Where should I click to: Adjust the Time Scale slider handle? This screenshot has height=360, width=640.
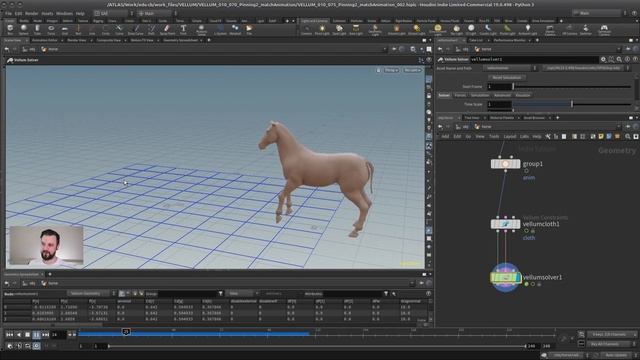click(x=572, y=104)
